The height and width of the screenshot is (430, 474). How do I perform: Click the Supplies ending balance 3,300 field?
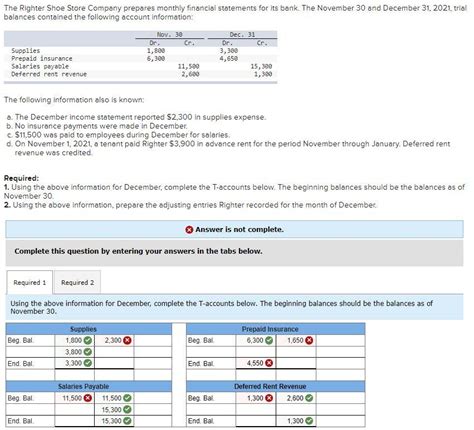tap(75, 363)
